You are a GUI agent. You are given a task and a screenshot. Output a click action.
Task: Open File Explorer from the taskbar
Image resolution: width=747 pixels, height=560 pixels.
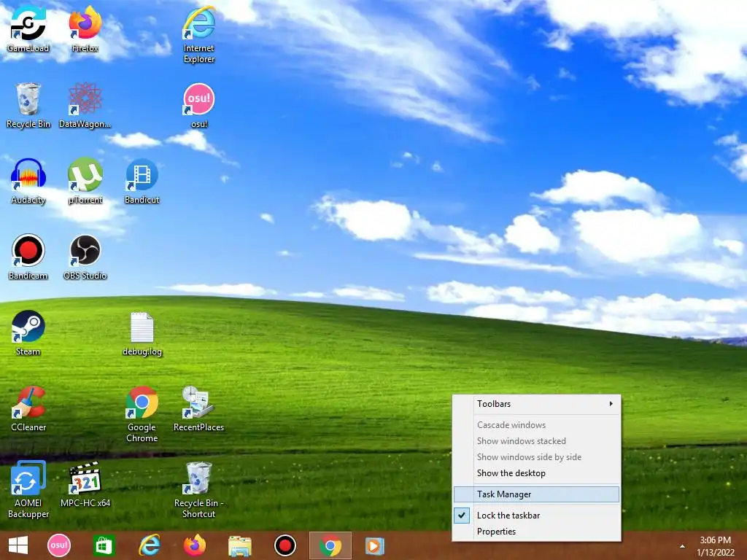click(239, 545)
